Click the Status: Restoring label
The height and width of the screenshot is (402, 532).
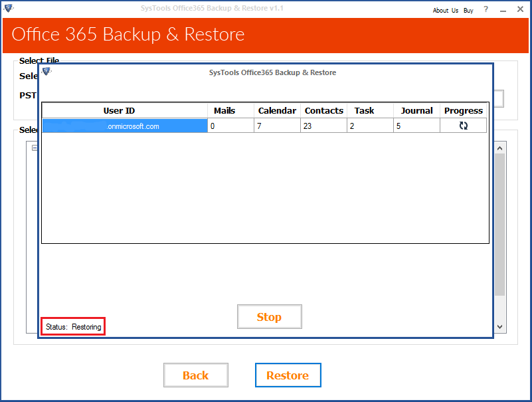(x=73, y=327)
